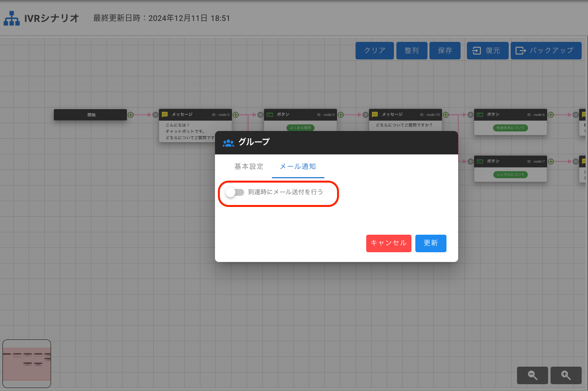Zoom in using the magnifier plus icon
The image size is (588, 391).
pos(566,375)
